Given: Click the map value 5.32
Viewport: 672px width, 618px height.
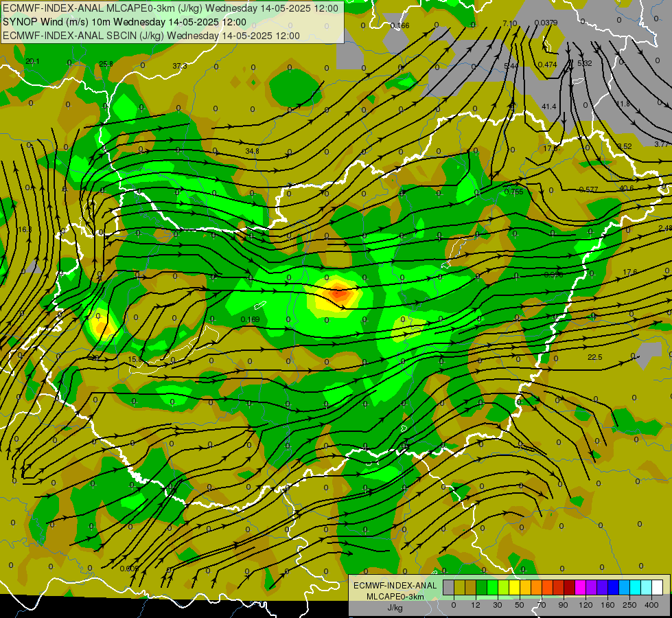Looking at the screenshot, I should (x=585, y=63).
